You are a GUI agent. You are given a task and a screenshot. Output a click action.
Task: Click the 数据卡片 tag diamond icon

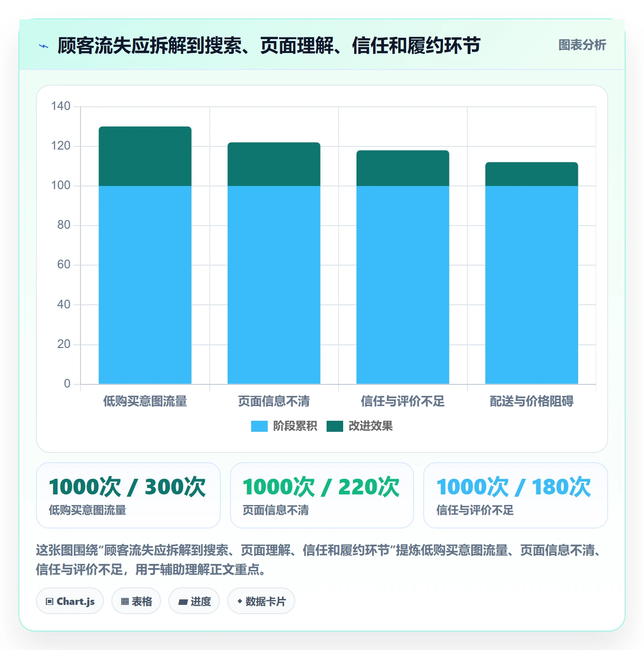pos(240,601)
